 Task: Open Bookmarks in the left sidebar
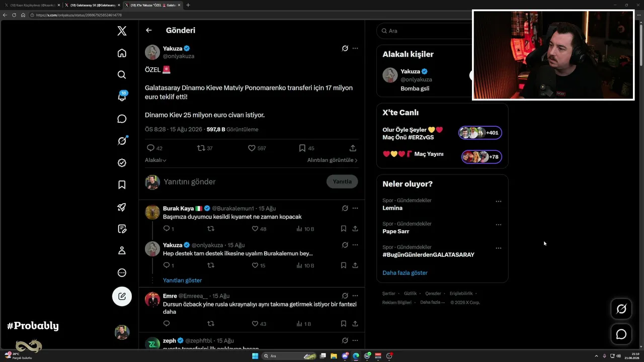122,185
